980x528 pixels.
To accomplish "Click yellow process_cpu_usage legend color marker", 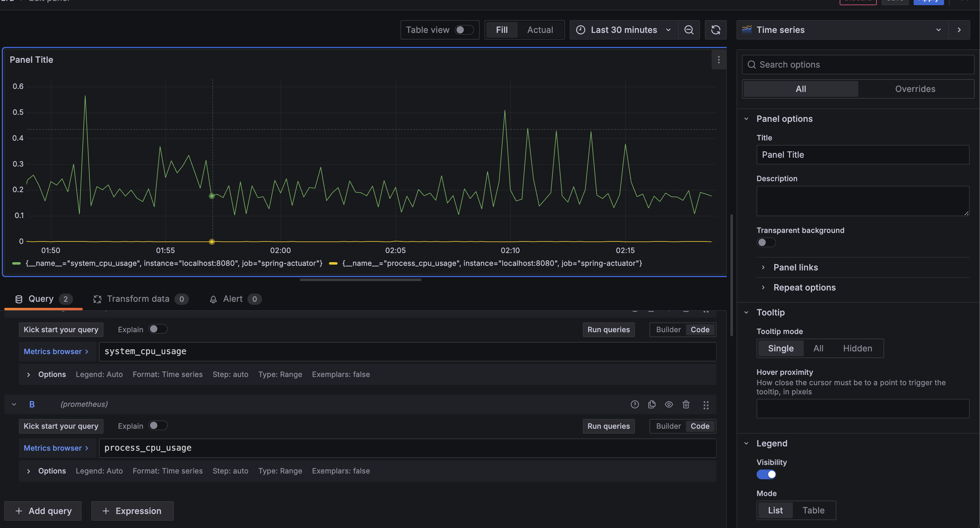I will click(x=333, y=263).
